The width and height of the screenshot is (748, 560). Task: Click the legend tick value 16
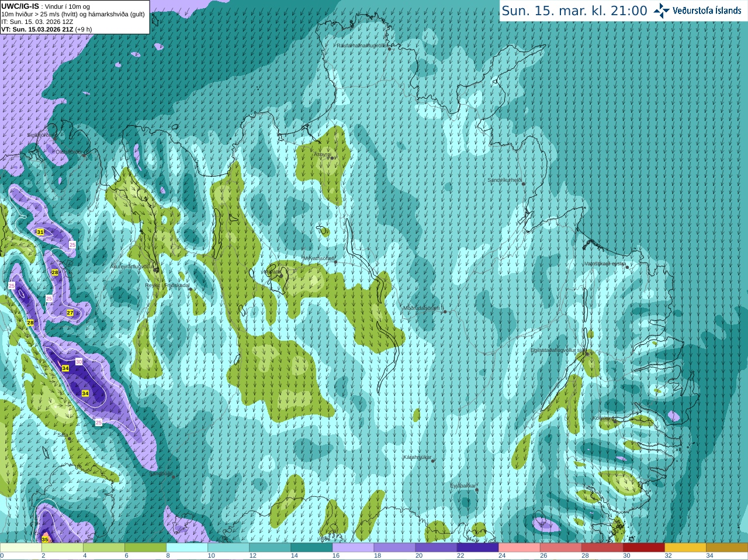pos(335,556)
